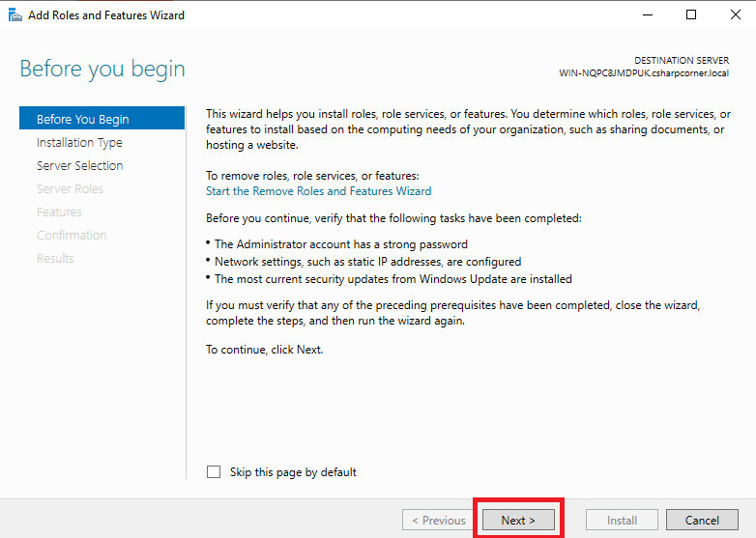Click the wizard icon in the title bar
Image resolution: width=756 pixels, height=538 pixels.
15,14
